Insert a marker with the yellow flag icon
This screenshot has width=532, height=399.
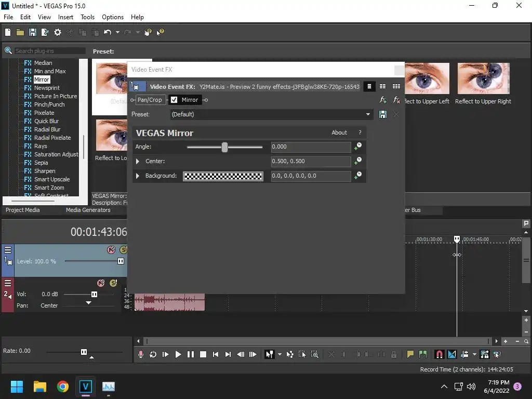(410, 354)
